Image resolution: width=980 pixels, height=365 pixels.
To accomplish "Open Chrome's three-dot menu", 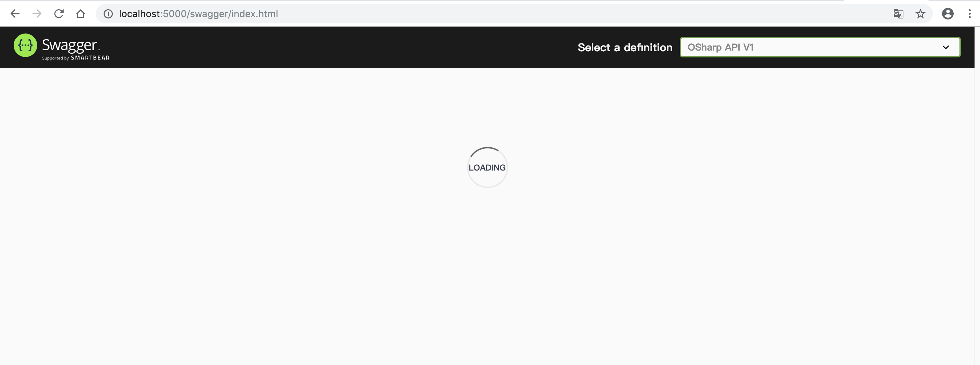I will point(969,14).
